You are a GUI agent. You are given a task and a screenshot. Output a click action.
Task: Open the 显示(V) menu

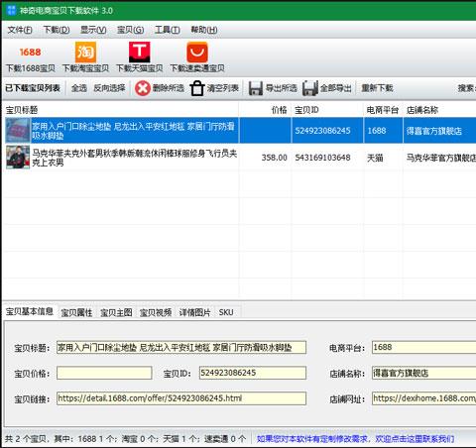point(93,30)
